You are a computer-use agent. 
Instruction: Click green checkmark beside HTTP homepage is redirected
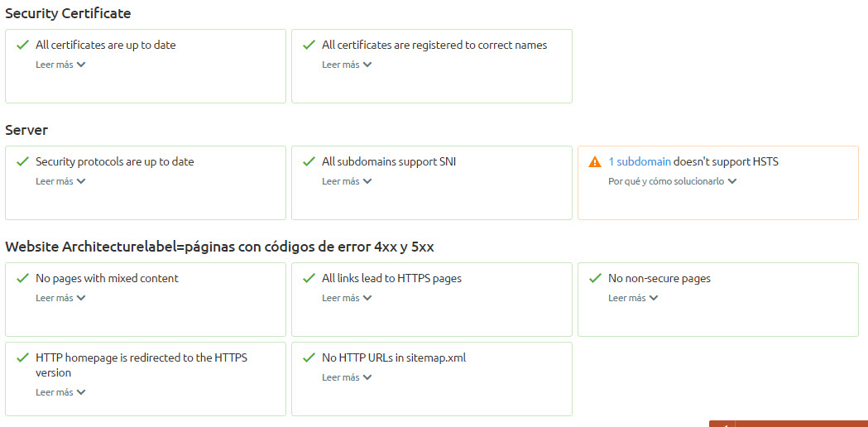[22, 357]
